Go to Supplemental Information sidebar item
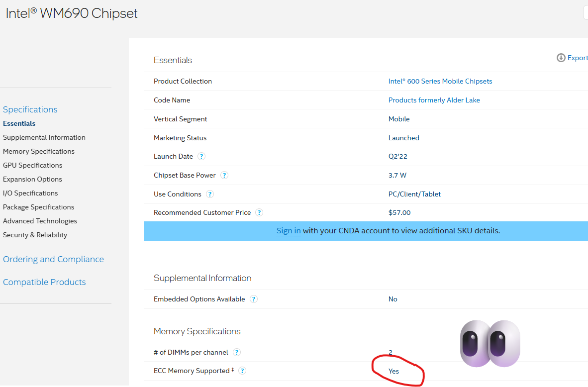Screen dimensions: 588x387 tap(44, 137)
